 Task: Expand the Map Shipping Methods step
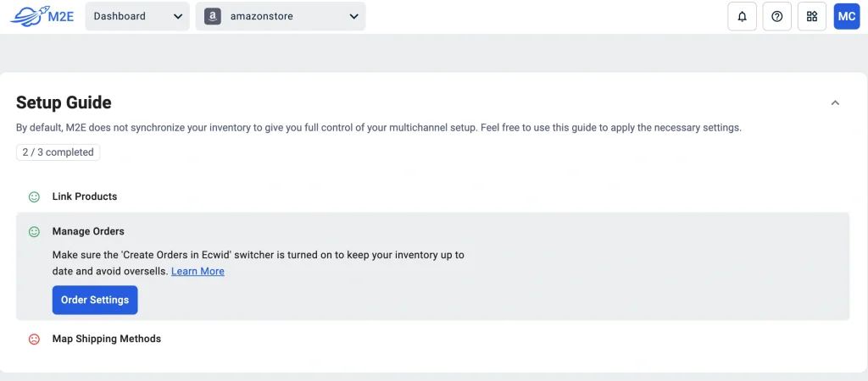click(107, 339)
